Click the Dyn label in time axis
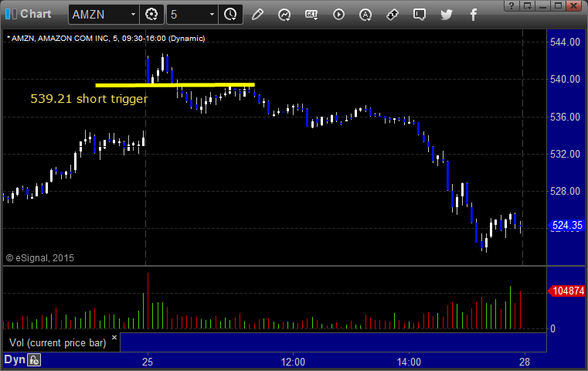 tap(14, 359)
